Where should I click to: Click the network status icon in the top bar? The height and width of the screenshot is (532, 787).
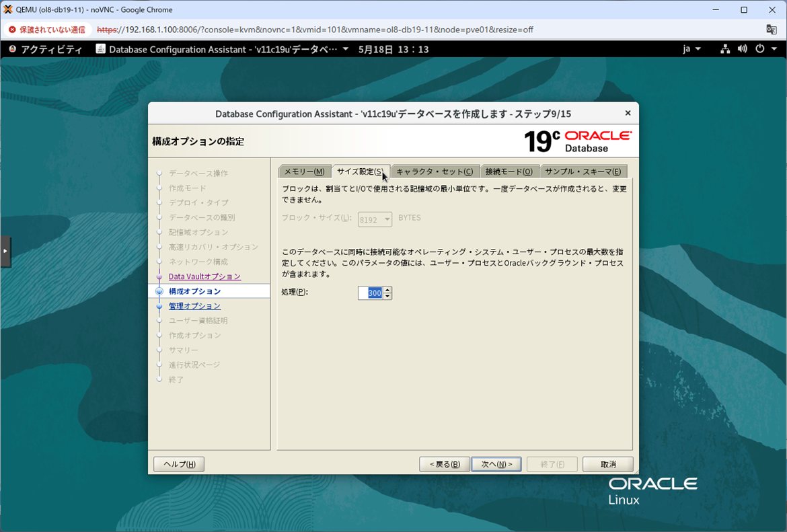pos(724,49)
